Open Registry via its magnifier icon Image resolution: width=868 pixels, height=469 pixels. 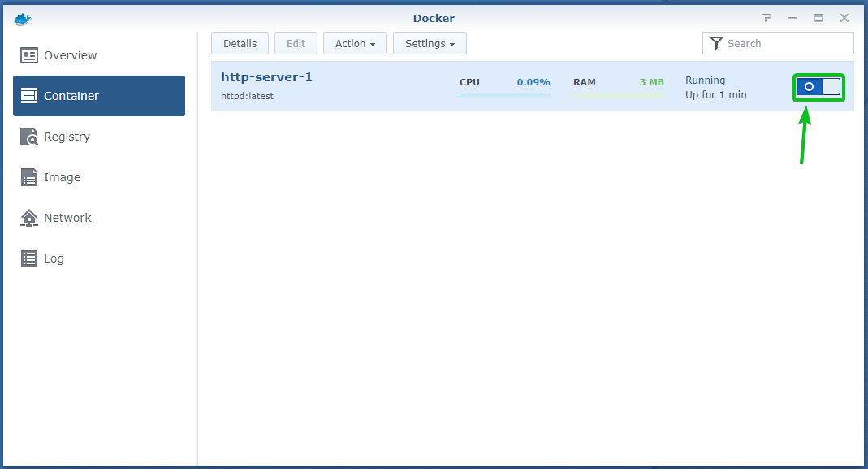(x=29, y=137)
